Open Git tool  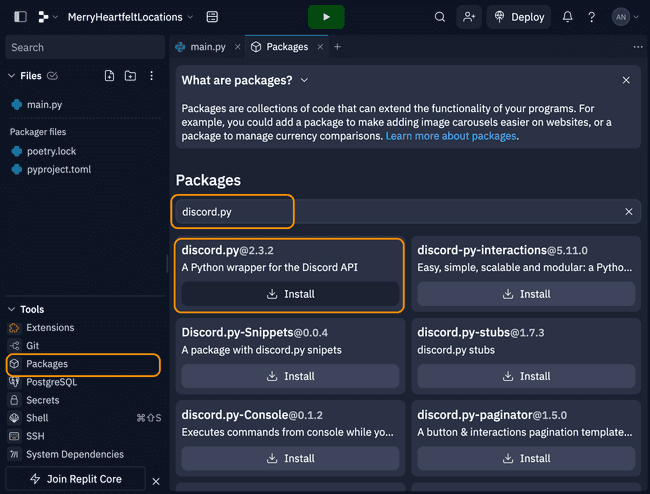point(32,346)
